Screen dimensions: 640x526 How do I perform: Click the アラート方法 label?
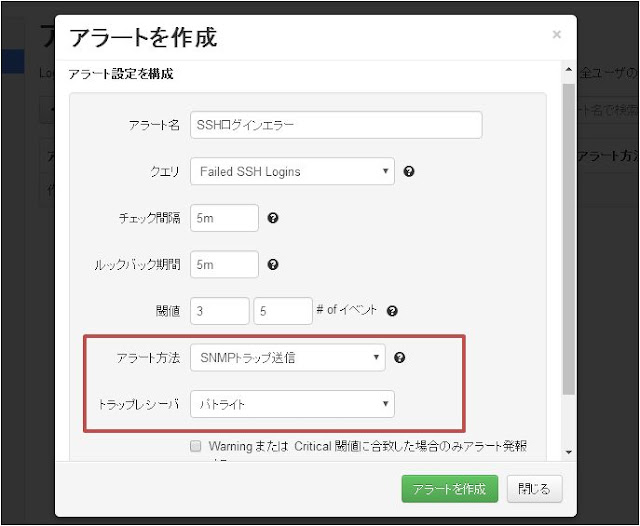tap(148, 358)
